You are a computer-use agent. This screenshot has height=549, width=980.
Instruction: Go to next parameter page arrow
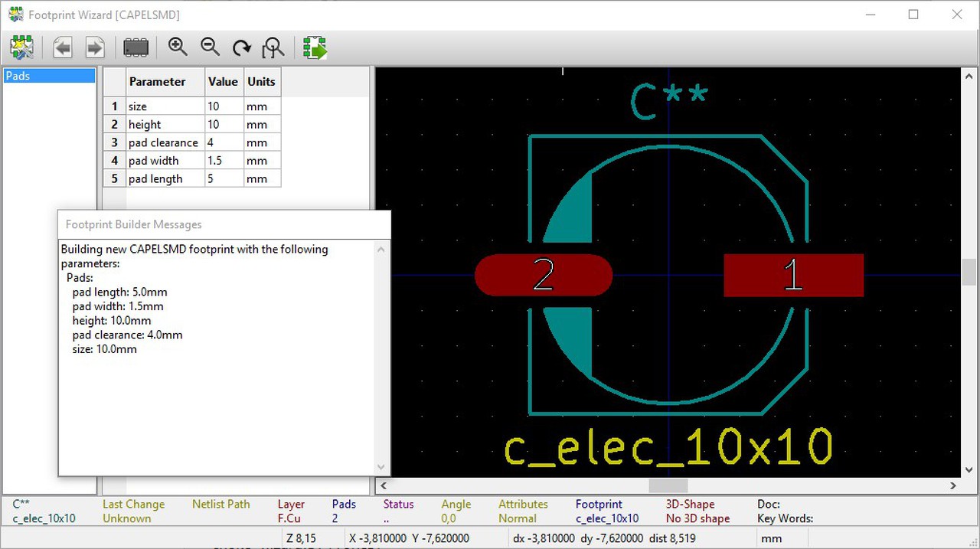(94, 47)
